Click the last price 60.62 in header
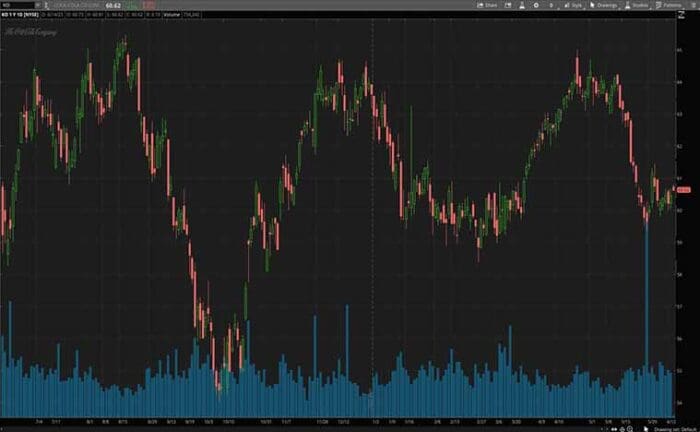 pyautogui.click(x=113, y=6)
